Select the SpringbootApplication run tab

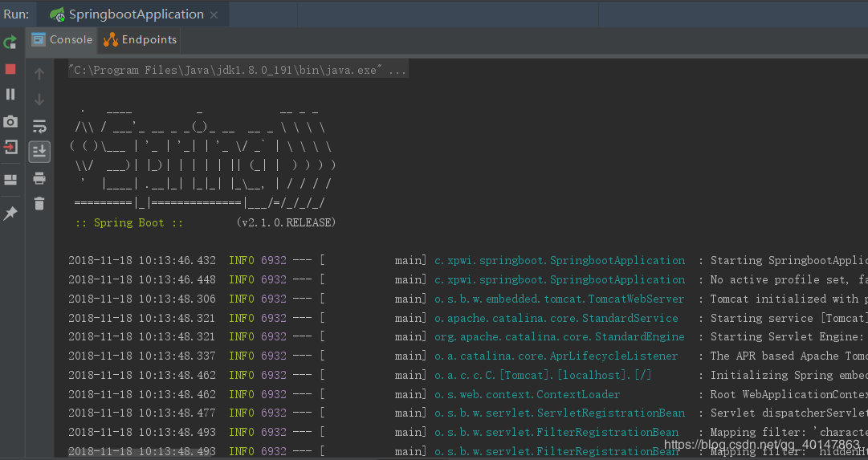(x=127, y=14)
